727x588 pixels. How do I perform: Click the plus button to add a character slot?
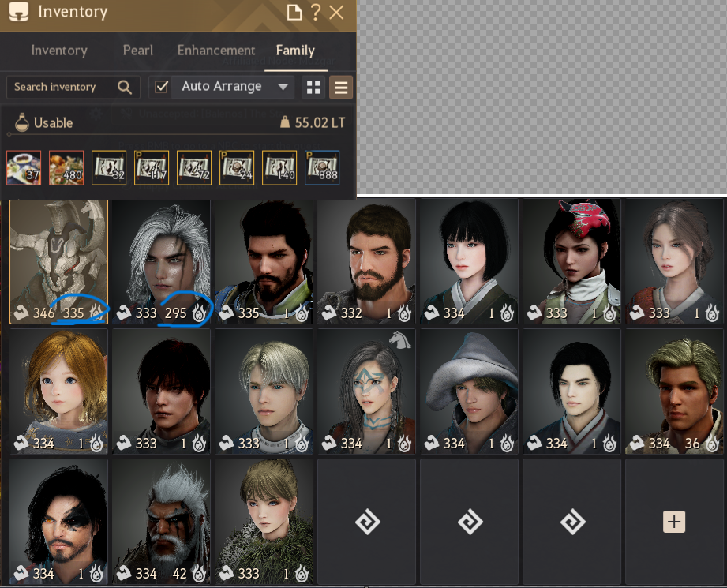[674, 522]
